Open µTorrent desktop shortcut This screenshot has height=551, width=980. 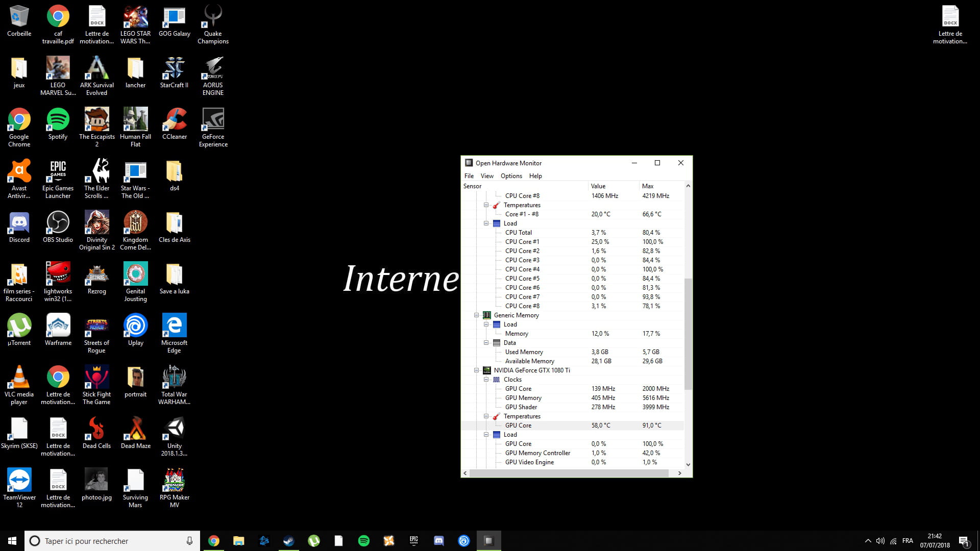click(19, 330)
